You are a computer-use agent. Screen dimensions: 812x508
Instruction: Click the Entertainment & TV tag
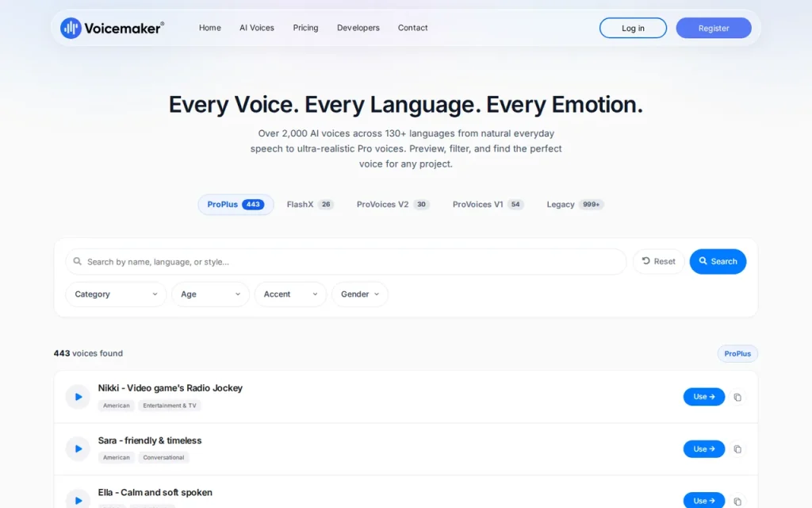tap(170, 406)
